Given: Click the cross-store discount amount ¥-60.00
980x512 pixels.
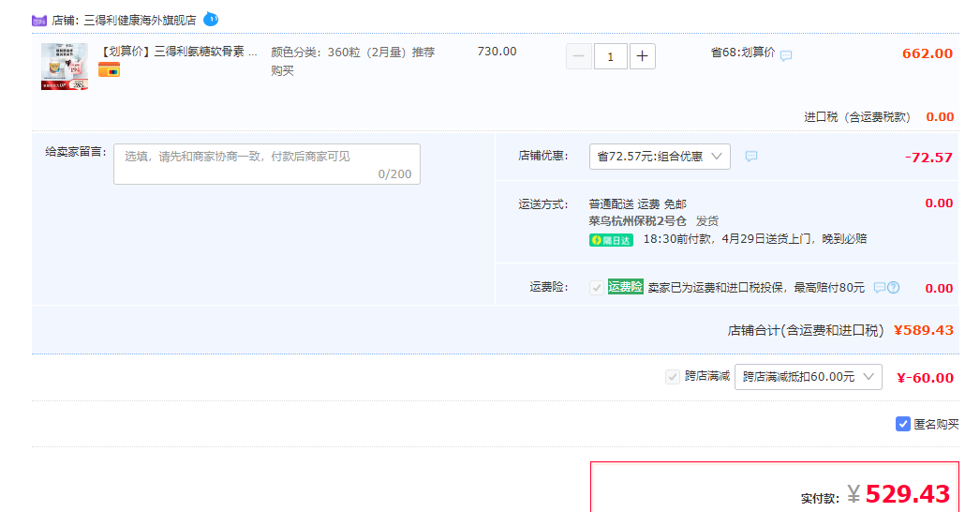Looking at the screenshot, I should (925, 377).
